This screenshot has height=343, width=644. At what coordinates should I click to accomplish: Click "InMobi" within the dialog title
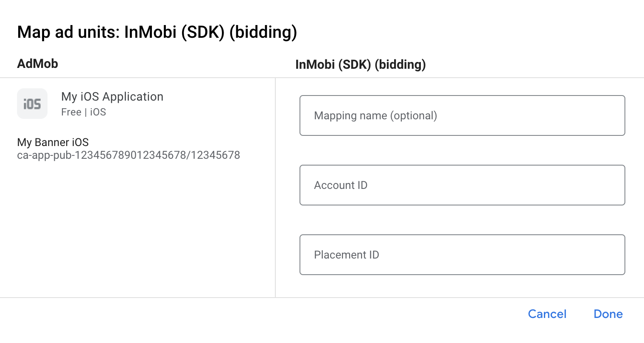(150, 32)
